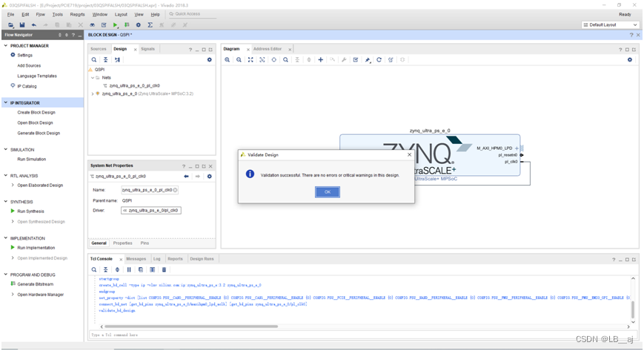This screenshot has width=644, height=351.
Task: Open the Layout menu
Action: click(x=121, y=14)
